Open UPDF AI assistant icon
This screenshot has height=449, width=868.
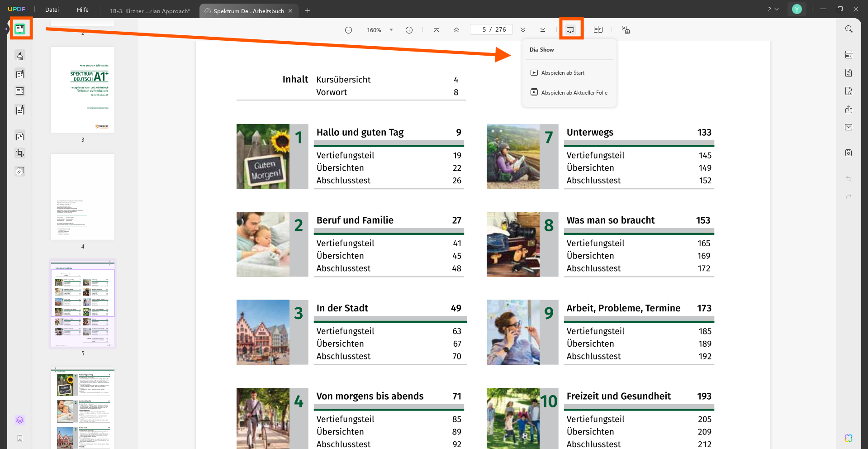point(849,438)
